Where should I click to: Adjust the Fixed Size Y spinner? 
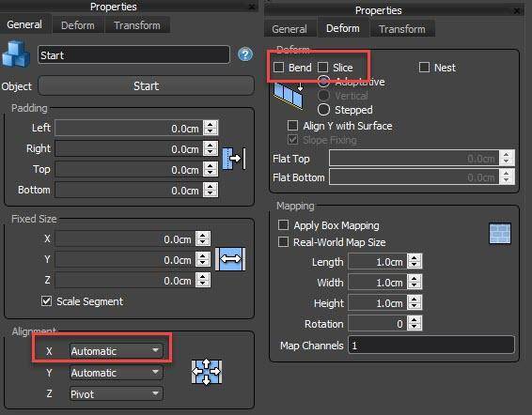coord(203,259)
